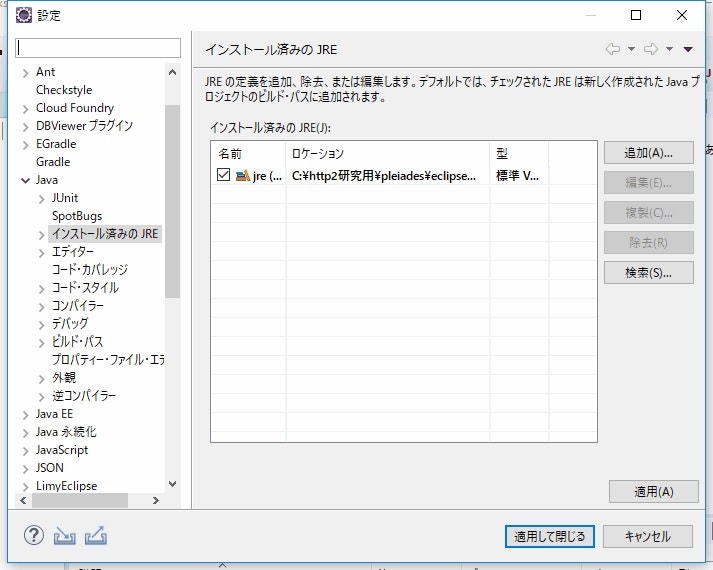Click the 除去(R) button
This screenshot has width=713, height=570.
(x=648, y=243)
